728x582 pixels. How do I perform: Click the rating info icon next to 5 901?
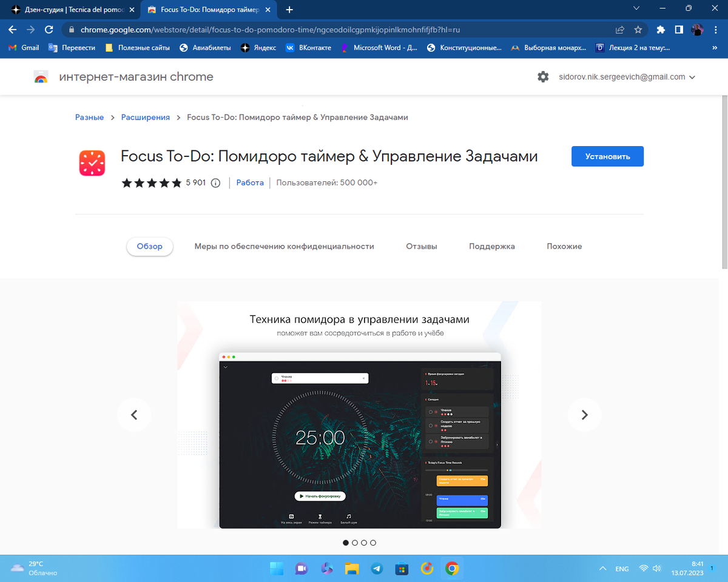215,182
